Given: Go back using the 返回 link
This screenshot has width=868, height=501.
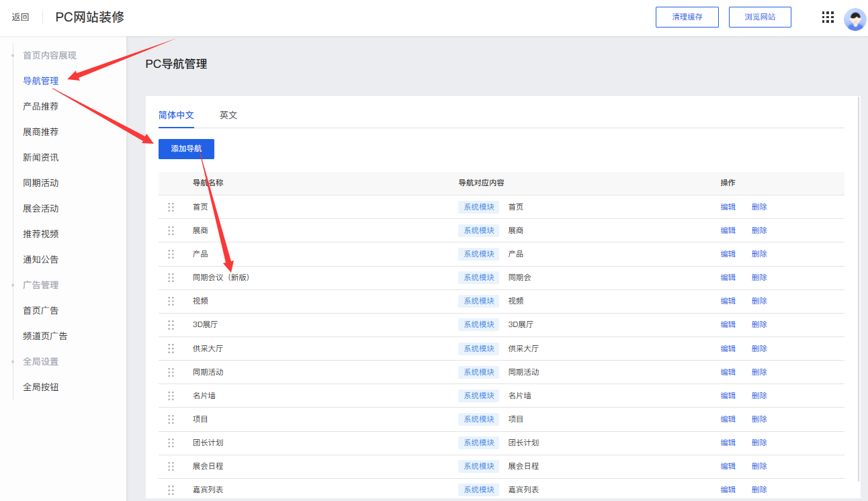Looking at the screenshot, I should tap(20, 17).
